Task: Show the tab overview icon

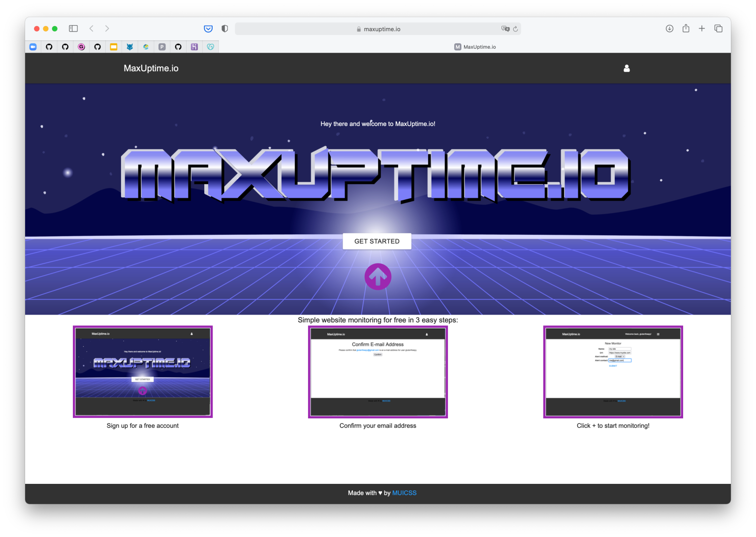Action: pos(718,29)
